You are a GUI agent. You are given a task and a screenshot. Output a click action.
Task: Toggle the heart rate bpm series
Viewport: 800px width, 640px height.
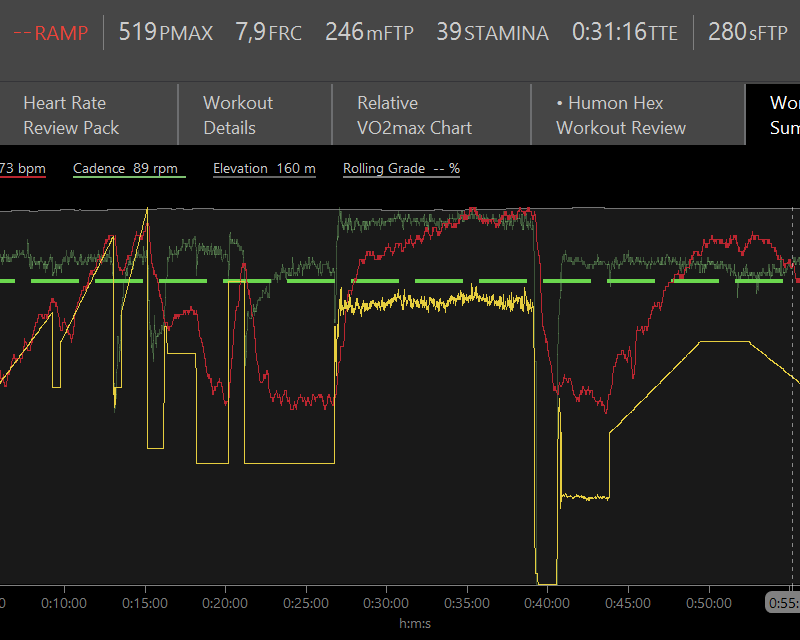pos(20,168)
